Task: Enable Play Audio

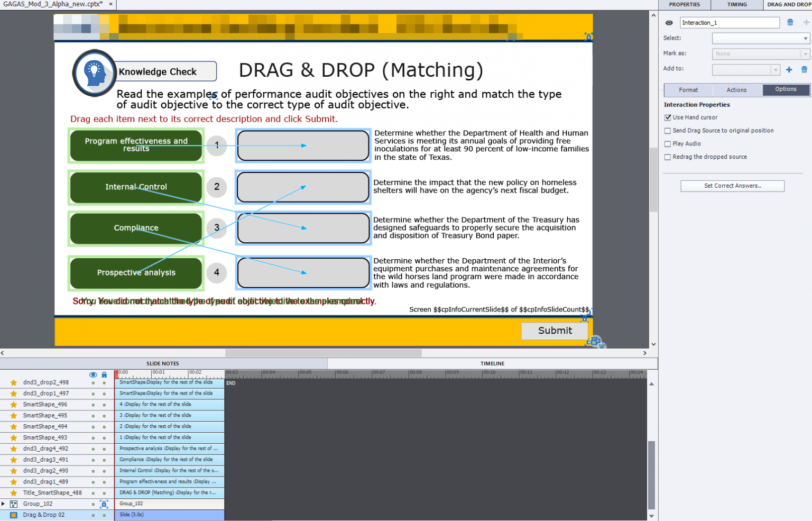Action: point(668,143)
